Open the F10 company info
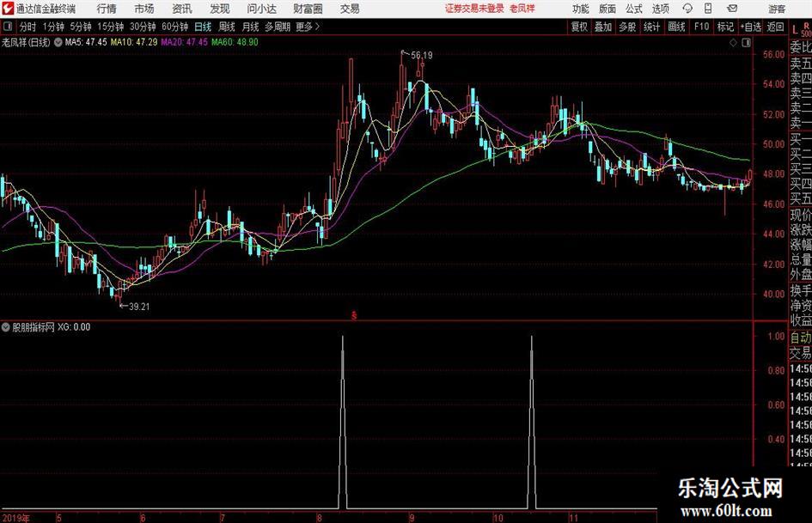The width and height of the screenshot is (812, 523). [701, 27]
